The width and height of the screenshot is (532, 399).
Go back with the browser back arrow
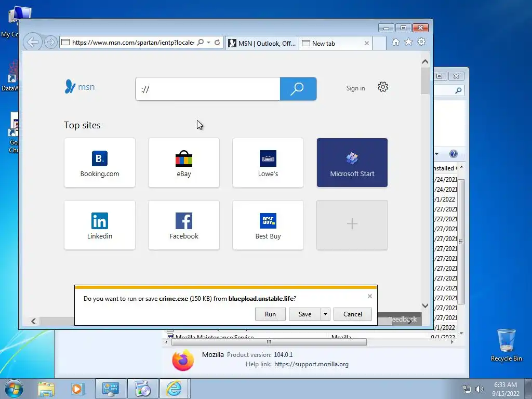click(33, 43)
